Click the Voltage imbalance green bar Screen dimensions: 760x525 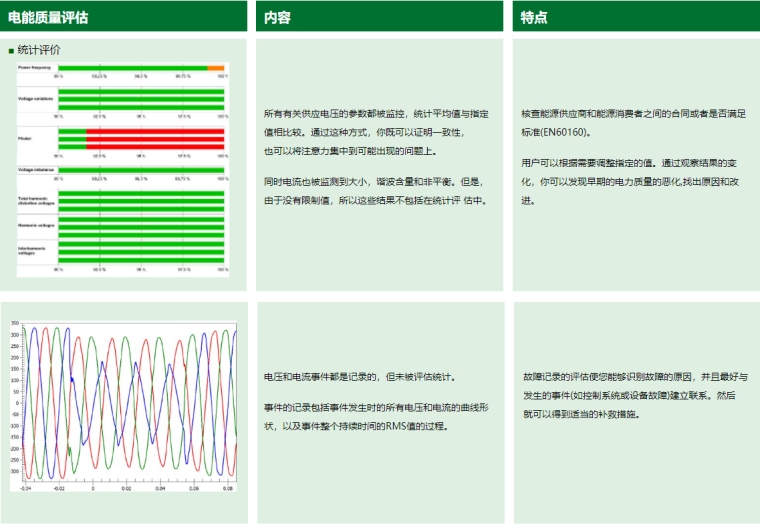141,171
